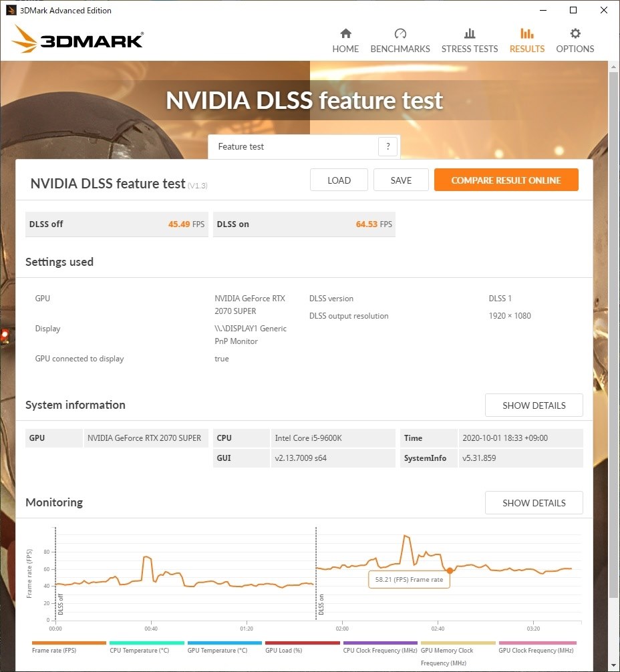Click the LOAD button
This screenshot has height=672, width=620.
339,180
